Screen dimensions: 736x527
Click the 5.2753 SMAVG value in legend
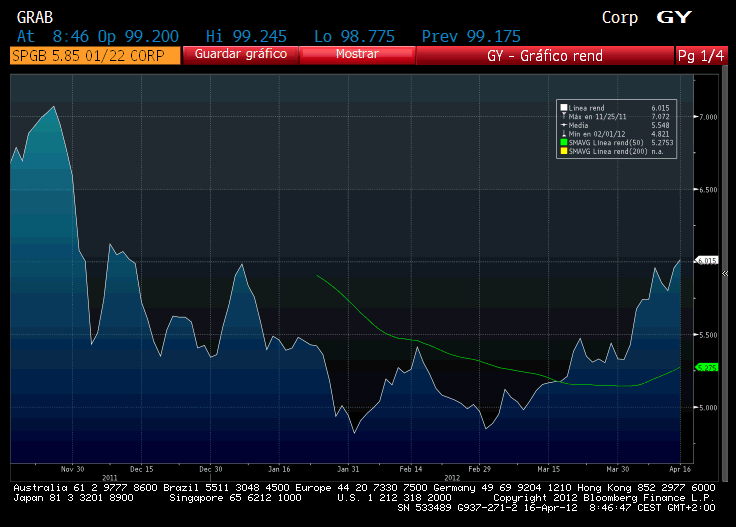(662, 143)
